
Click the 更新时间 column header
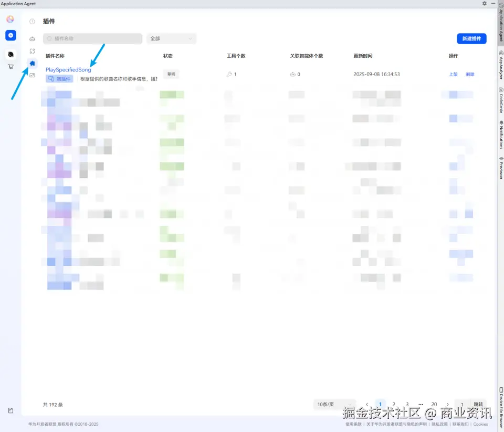[x=363, y=56]
